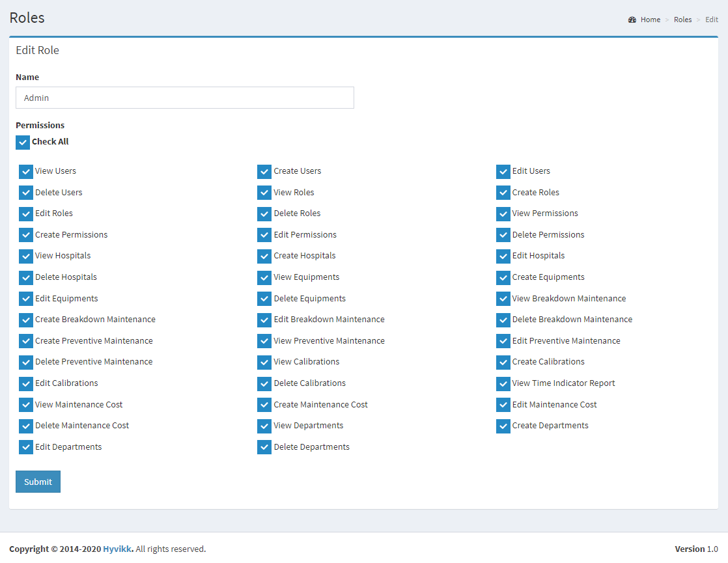
Task: Click the dashboard icon beside Home breadcrumb
Action: [632, 20]
